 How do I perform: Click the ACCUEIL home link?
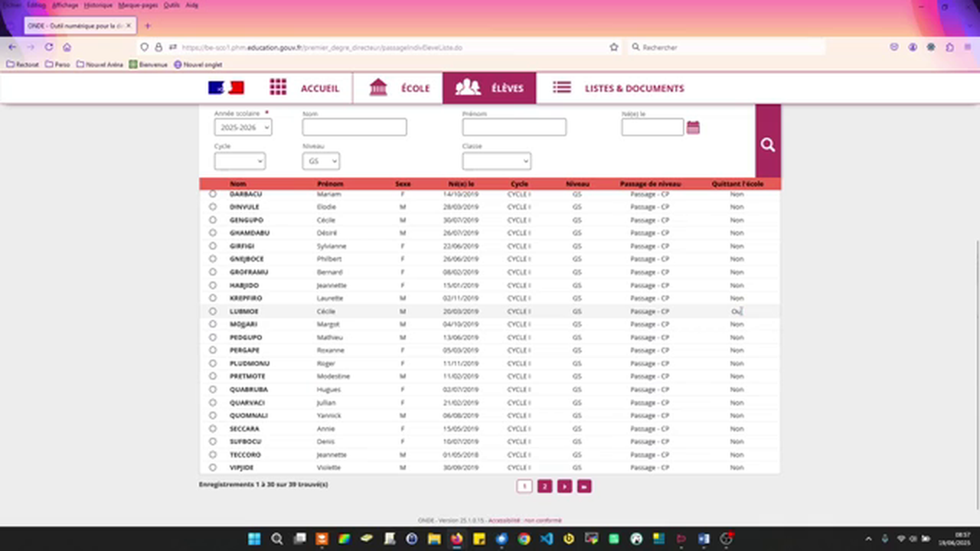click(304, 88)
